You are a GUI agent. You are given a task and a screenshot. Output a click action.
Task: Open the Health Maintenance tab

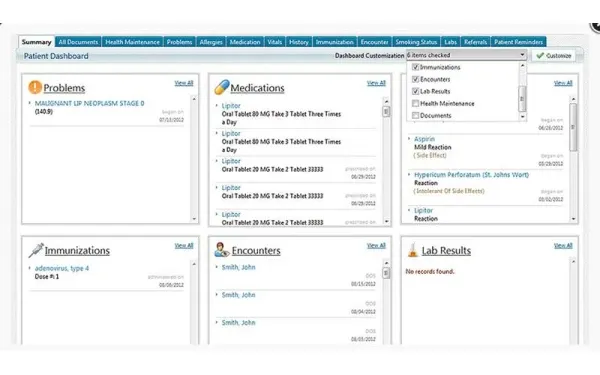pos(132,42)
